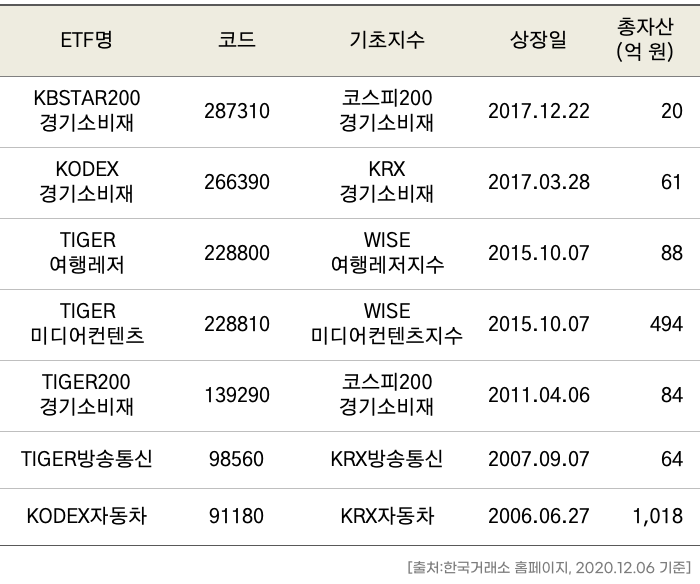700x584 pixels.
Task: Click the TIGER방송통신 ETF name cell
Action: coord(87,460)
